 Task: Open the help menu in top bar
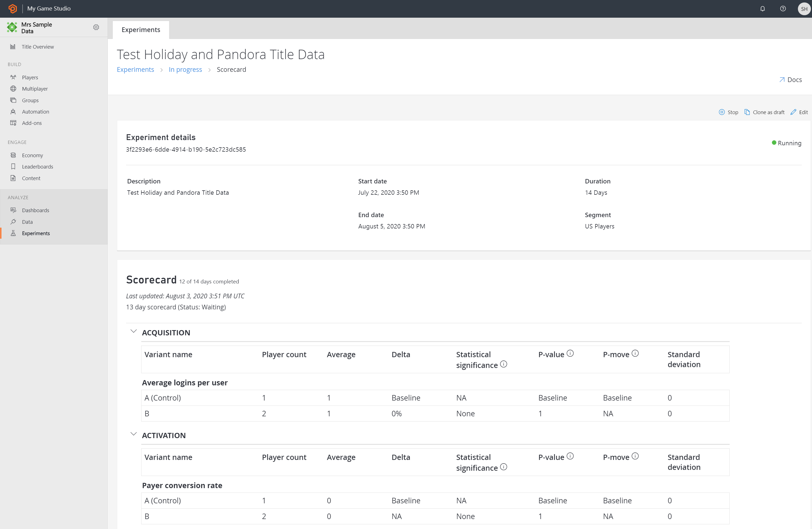point(783,9)
